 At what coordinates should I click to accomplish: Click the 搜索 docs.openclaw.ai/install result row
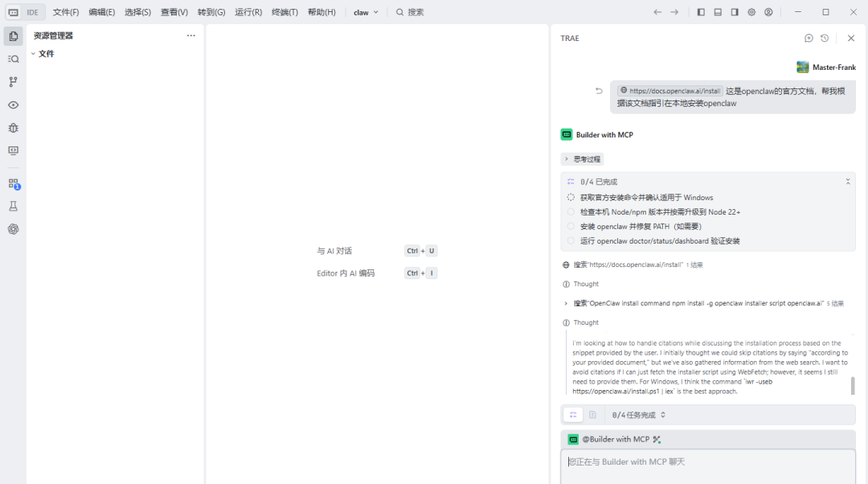tap(633, 265)
